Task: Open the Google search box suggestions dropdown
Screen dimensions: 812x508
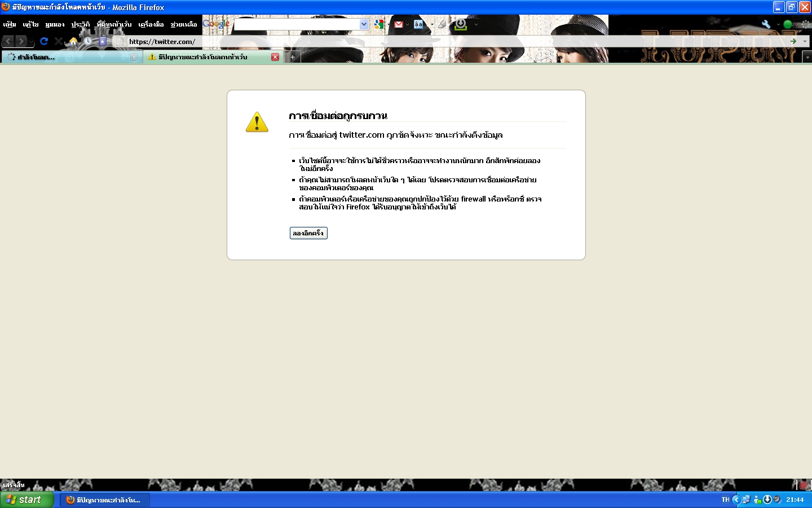Action: click(364, 24)
